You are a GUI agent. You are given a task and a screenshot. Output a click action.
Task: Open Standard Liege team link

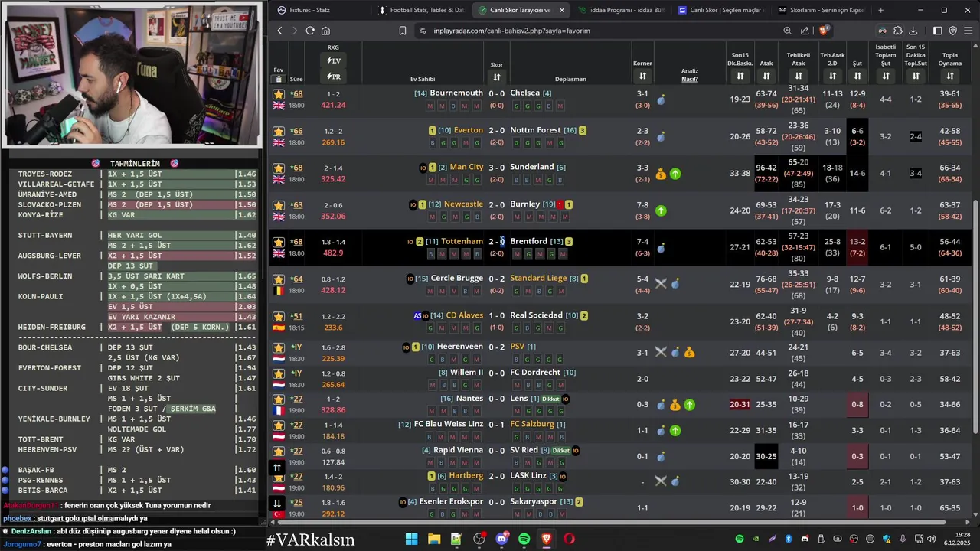point(538,279)
